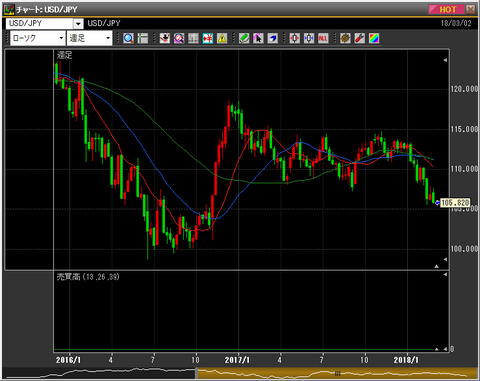The height and width of the screenshot is (381, 480).
Task: Click the up-triangle at price chart bottom
Action: click(x=436, y=266)
